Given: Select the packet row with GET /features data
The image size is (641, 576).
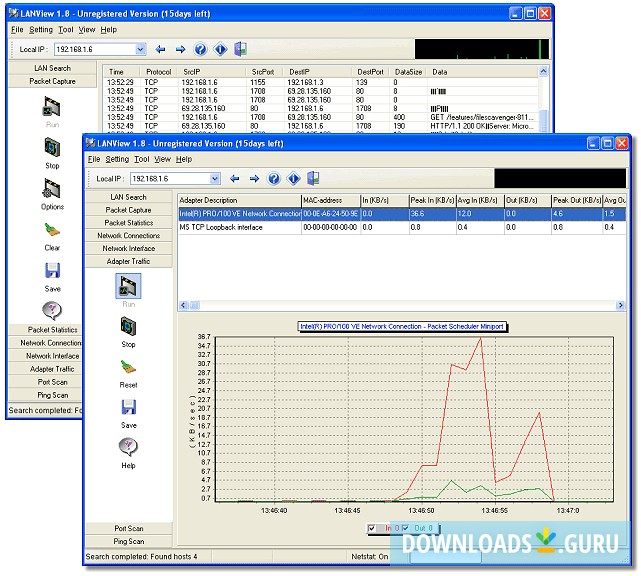Looking at the screenshot, I should click(321, 117).
